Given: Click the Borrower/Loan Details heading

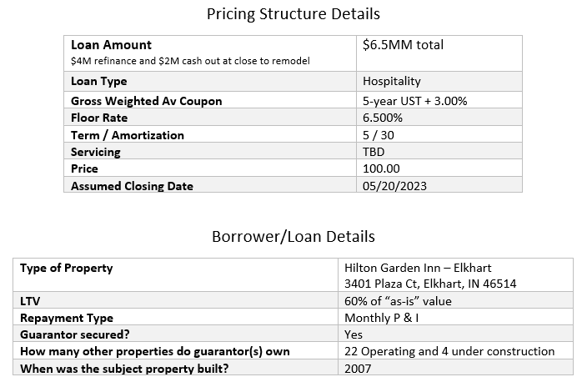Looking at the screenshot, I should (293, 237).
